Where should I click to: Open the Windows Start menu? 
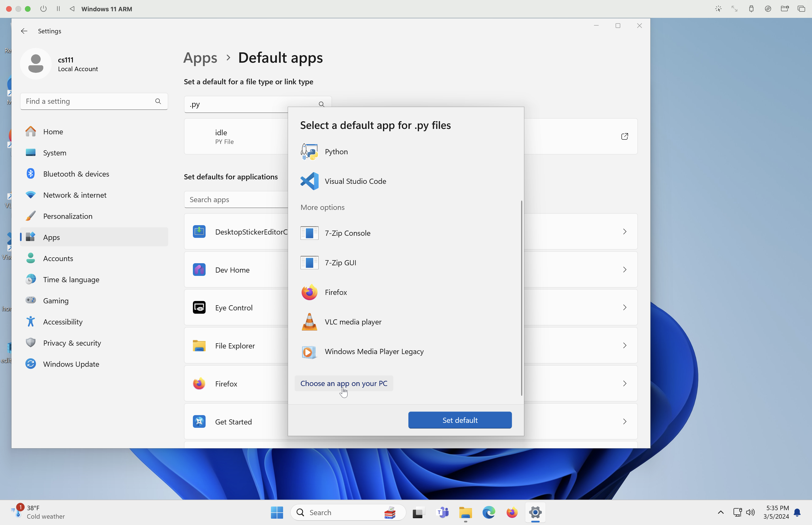[x=277, y=512]
